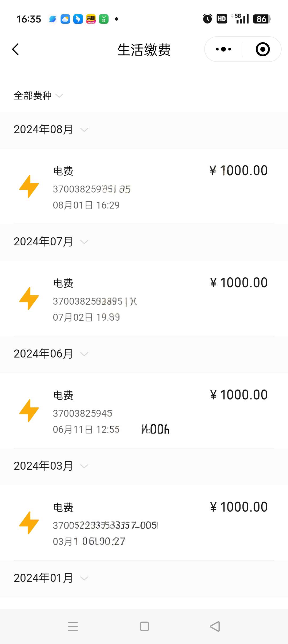288x644 pixels.
Task: Tap the lightning icon for August electricity payment
Action: tap(29, 186)
